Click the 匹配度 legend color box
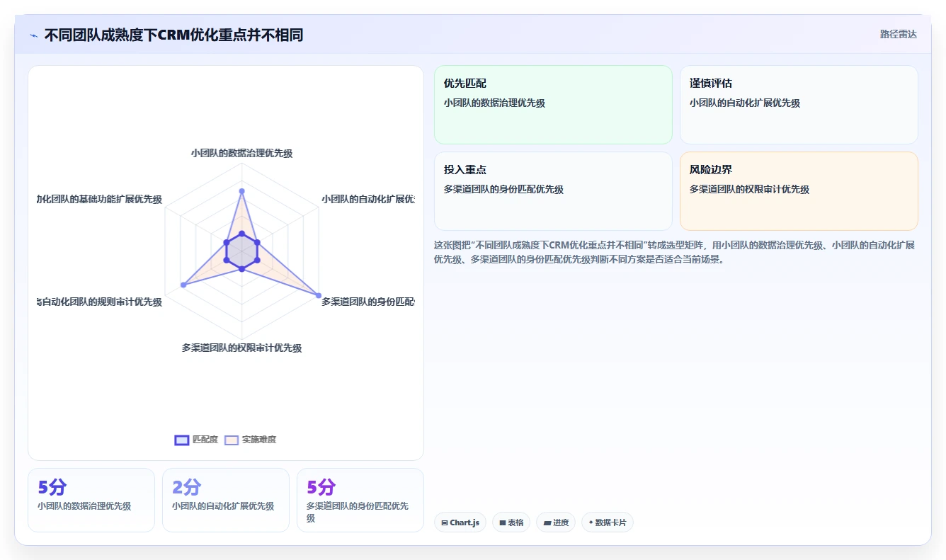 [182, 440]
